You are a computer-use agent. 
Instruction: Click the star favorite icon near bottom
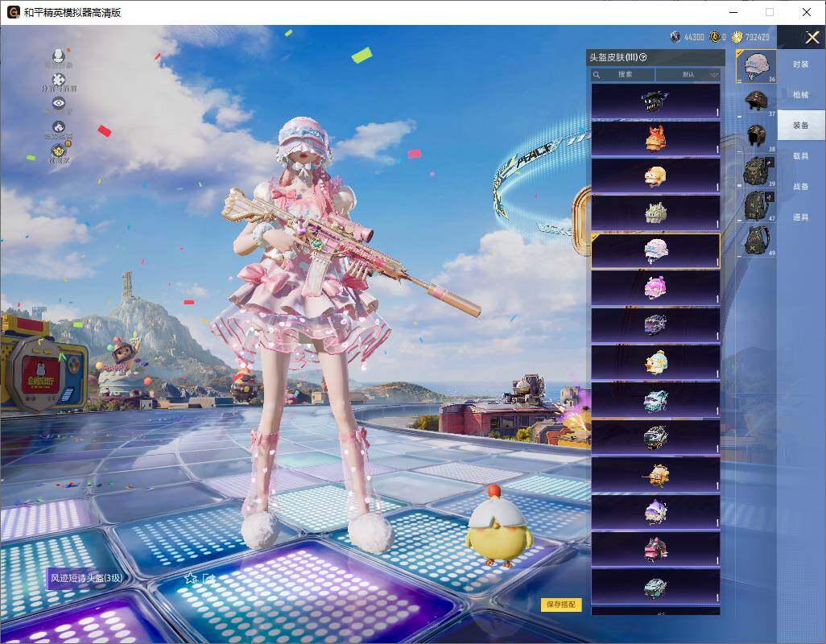coord(191,578)
